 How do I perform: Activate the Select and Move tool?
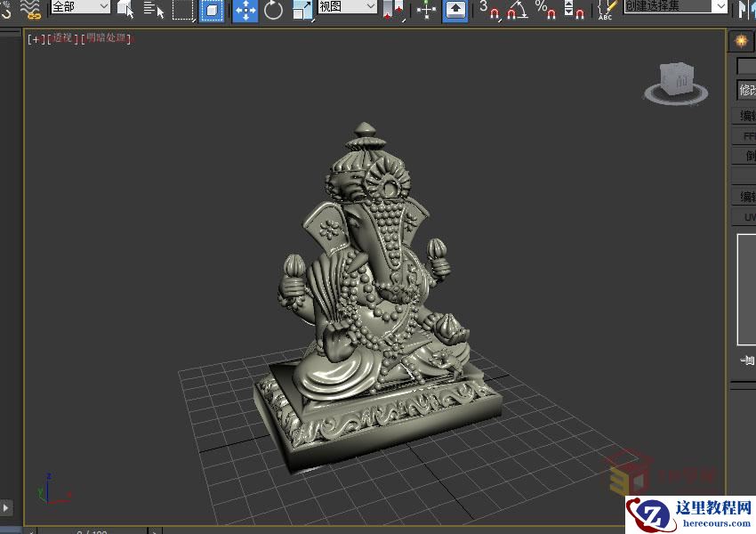(245, 11)
